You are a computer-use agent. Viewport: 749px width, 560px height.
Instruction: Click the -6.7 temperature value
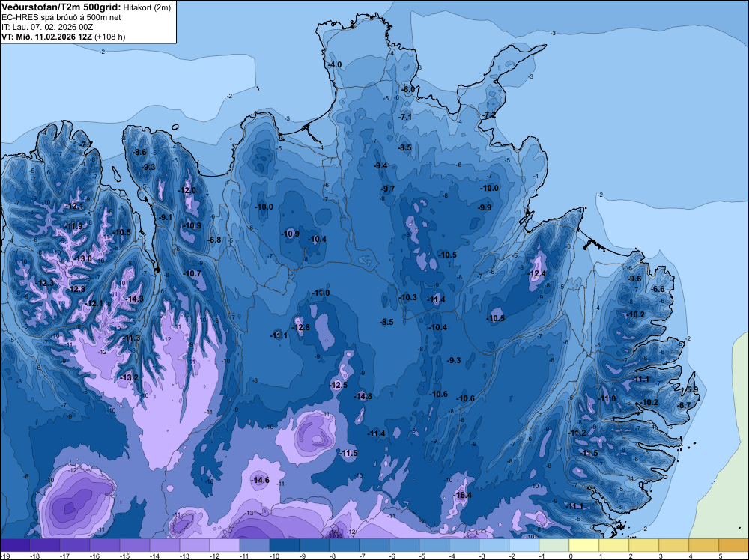click(684, 405)
